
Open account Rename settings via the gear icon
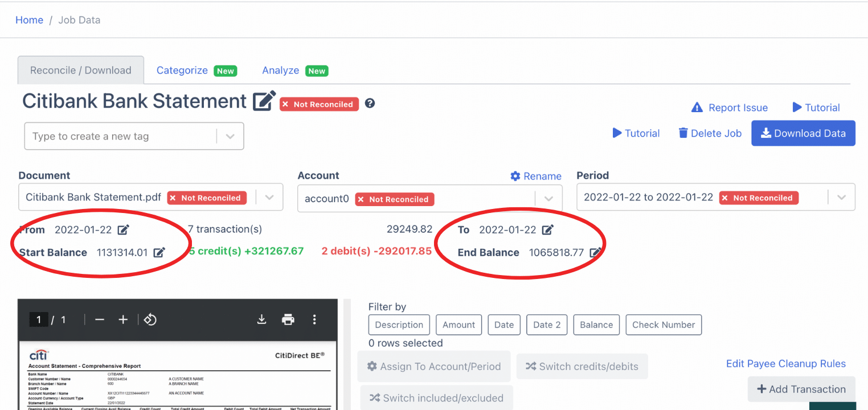515,176
